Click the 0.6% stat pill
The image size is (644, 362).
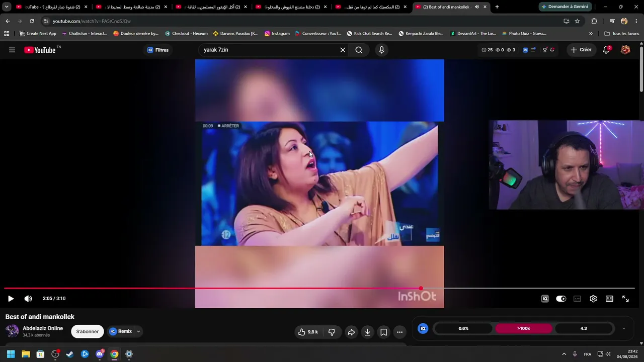tap(463, 328)
